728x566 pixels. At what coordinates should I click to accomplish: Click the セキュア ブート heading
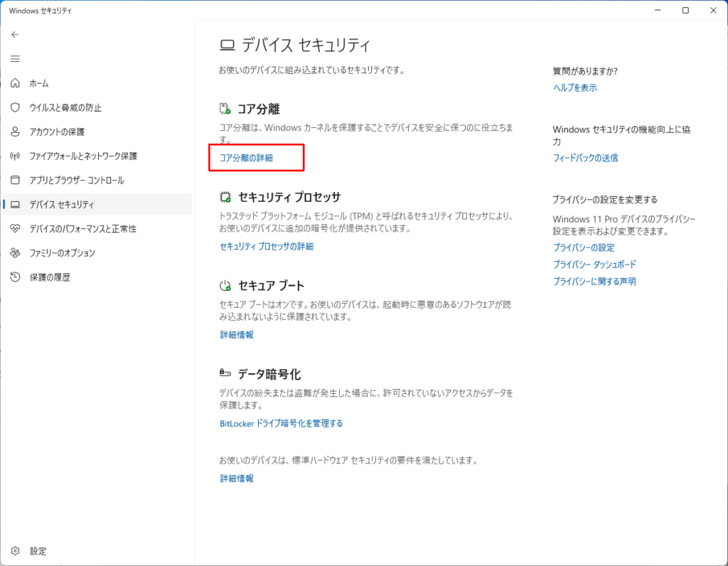point(271,286)
